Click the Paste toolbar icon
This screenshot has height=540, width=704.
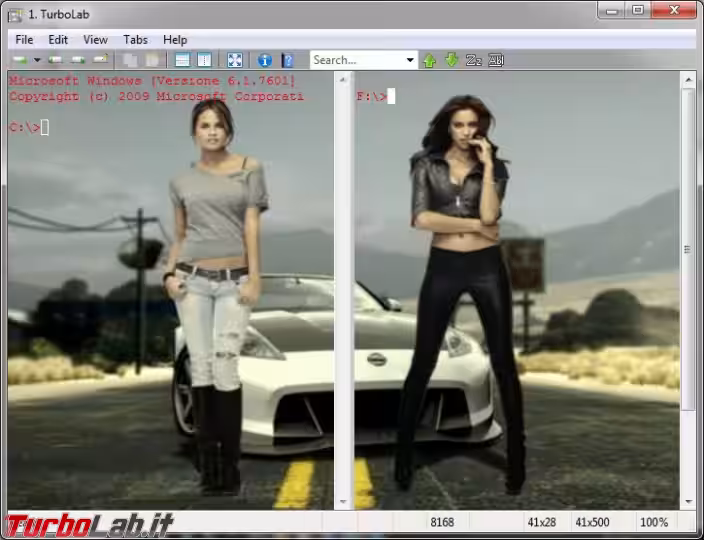[151, 60]
